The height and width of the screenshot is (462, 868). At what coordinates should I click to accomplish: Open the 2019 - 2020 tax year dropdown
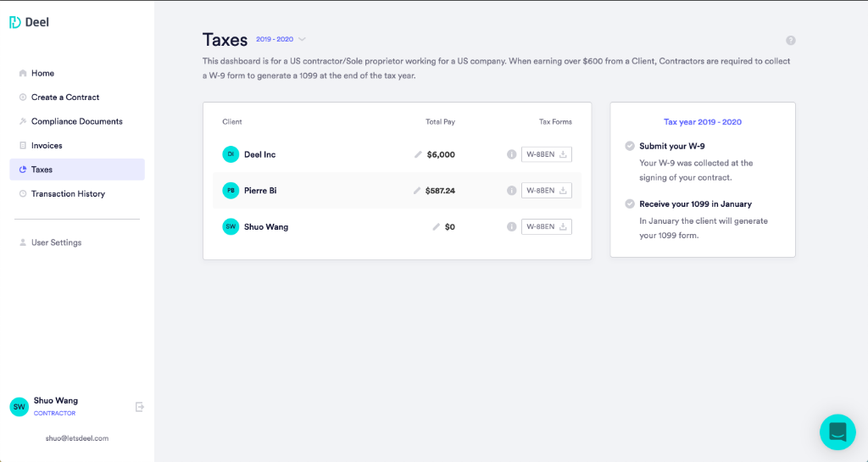point(281,39)
